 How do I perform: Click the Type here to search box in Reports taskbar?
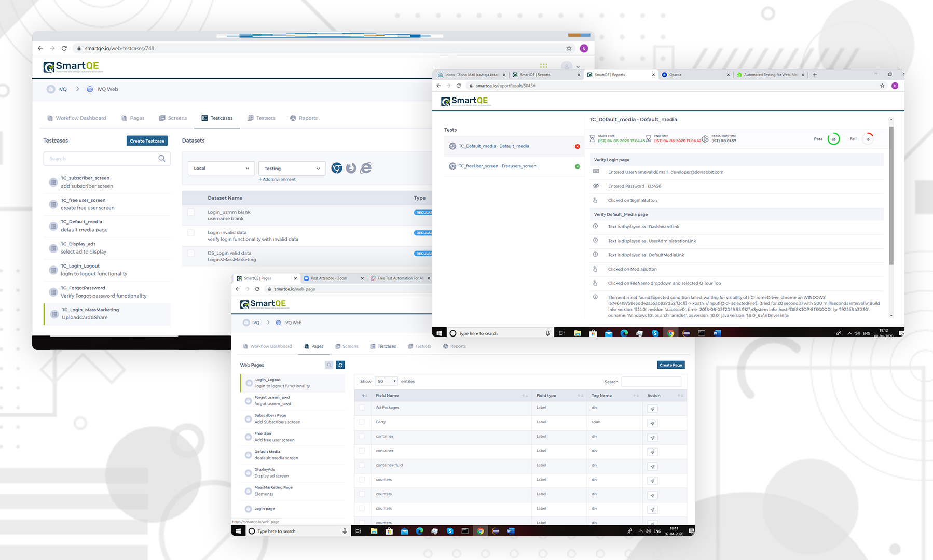[x=500, y=333]
